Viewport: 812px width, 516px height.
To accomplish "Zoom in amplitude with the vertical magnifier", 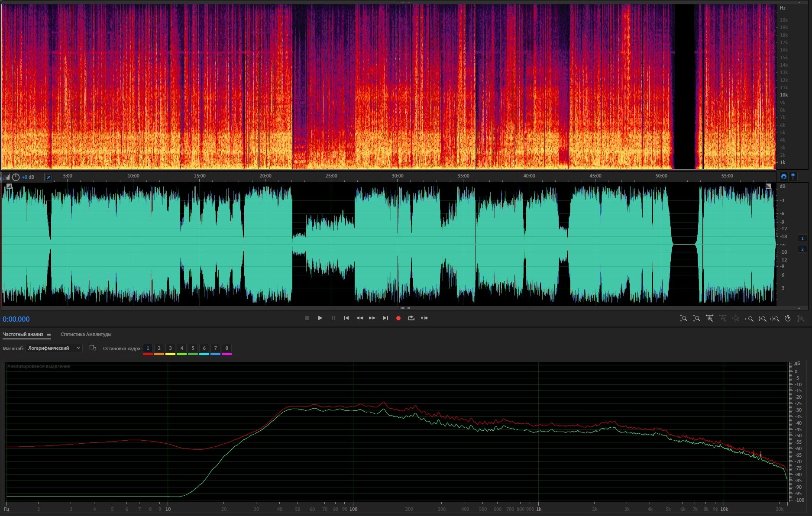I will pyautogui.click(x=683, y=319).
